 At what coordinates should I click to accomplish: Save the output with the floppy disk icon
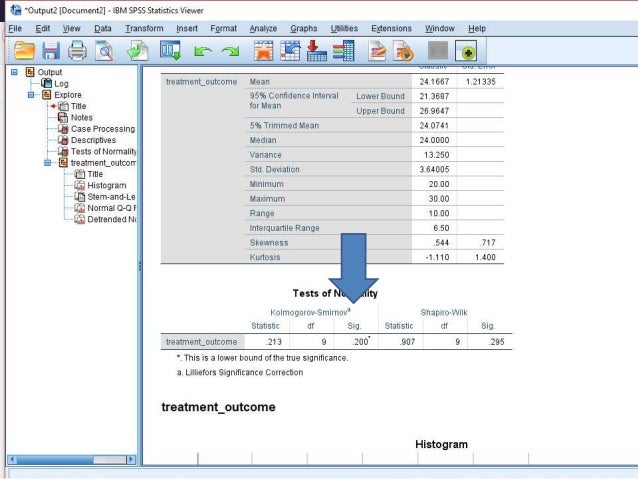pyautogui.click(x=51, y=51)
